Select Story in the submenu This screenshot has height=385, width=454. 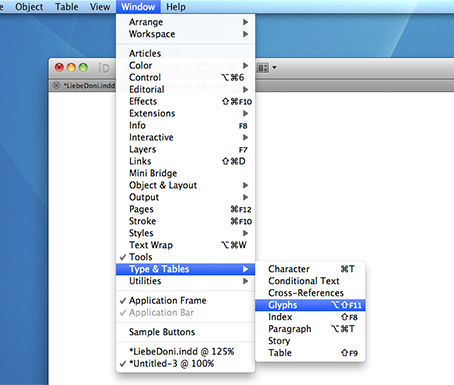point(310,341)
